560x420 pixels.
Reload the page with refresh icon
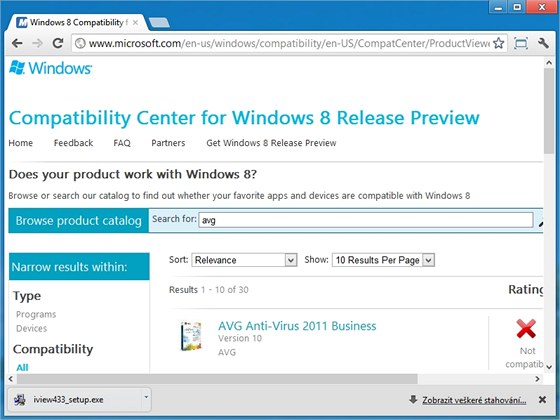point(58,43)
